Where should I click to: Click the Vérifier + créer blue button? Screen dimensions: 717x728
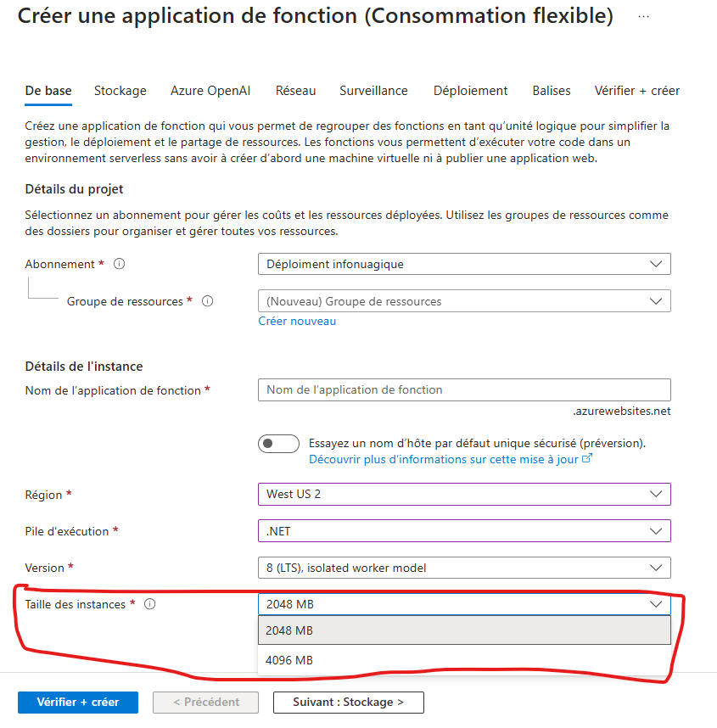tap(78, 702)
